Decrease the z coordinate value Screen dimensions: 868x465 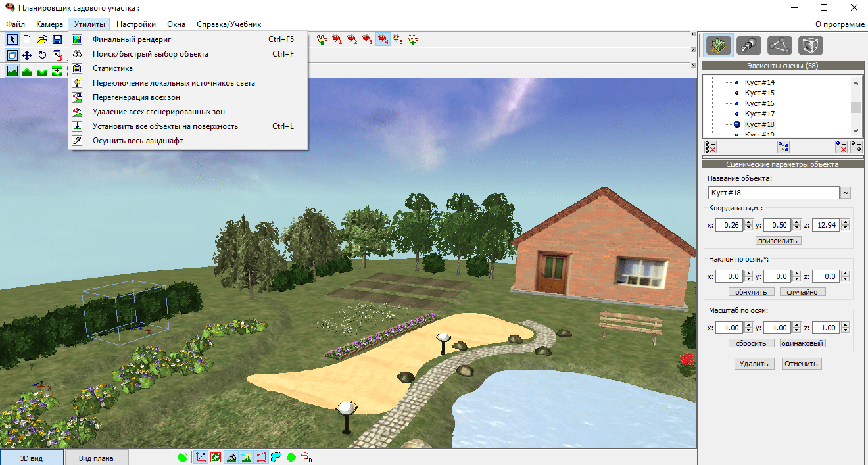tap(845, 228)
